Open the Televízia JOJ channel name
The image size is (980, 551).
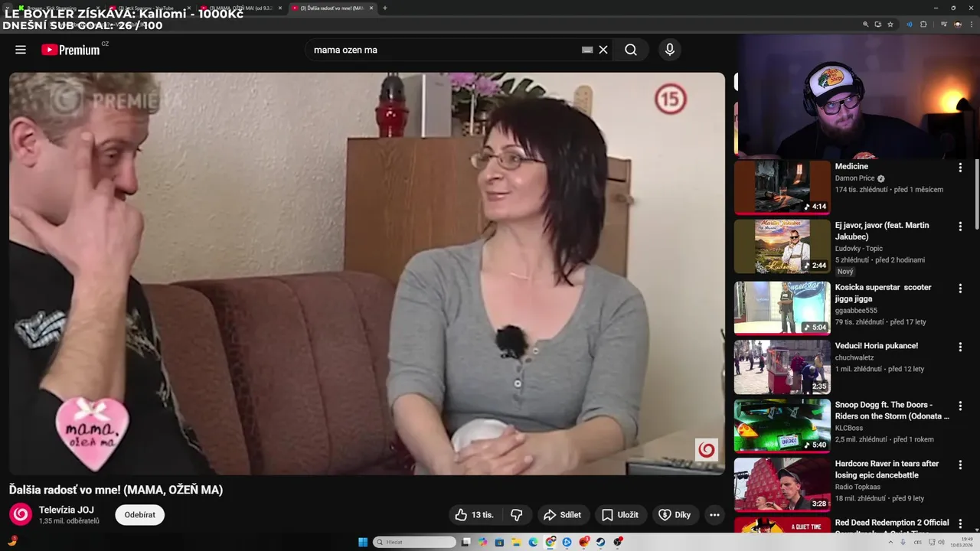click(x=67, y=510)
